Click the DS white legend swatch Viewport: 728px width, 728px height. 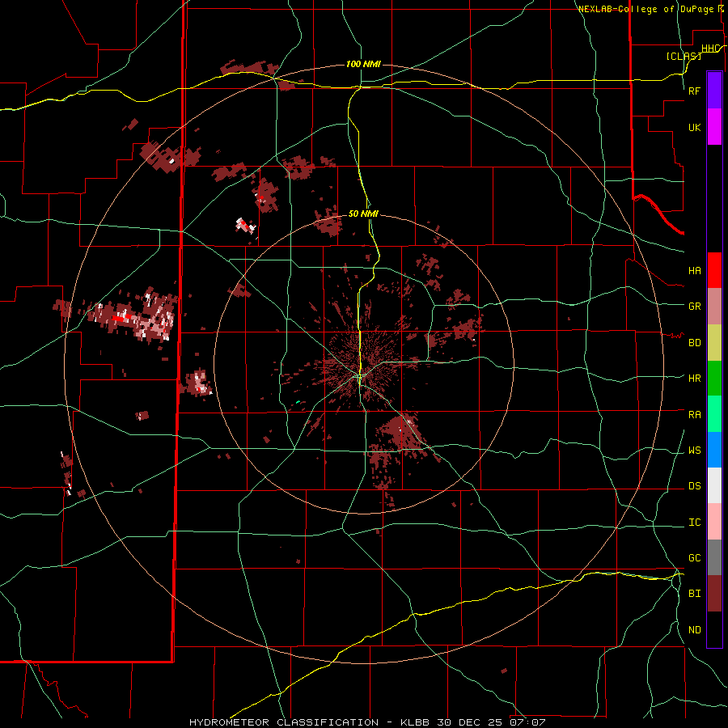[714, 485]
